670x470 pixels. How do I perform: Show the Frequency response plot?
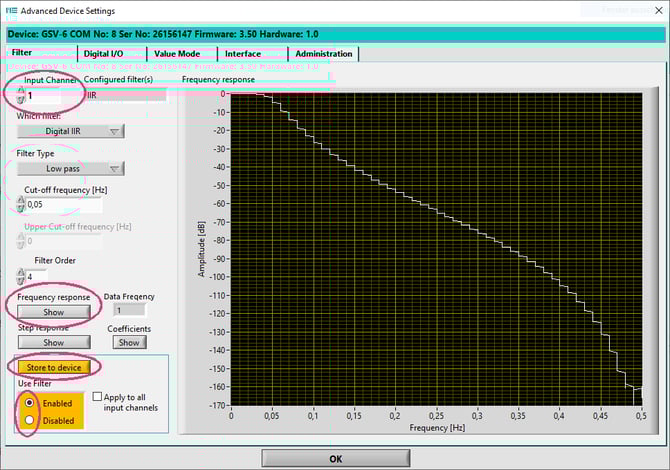coord(53,312)
